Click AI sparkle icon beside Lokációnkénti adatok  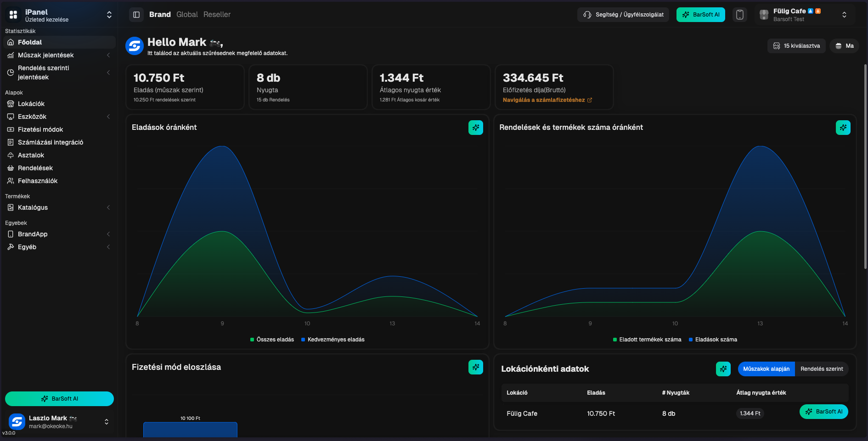click(723, 369)
